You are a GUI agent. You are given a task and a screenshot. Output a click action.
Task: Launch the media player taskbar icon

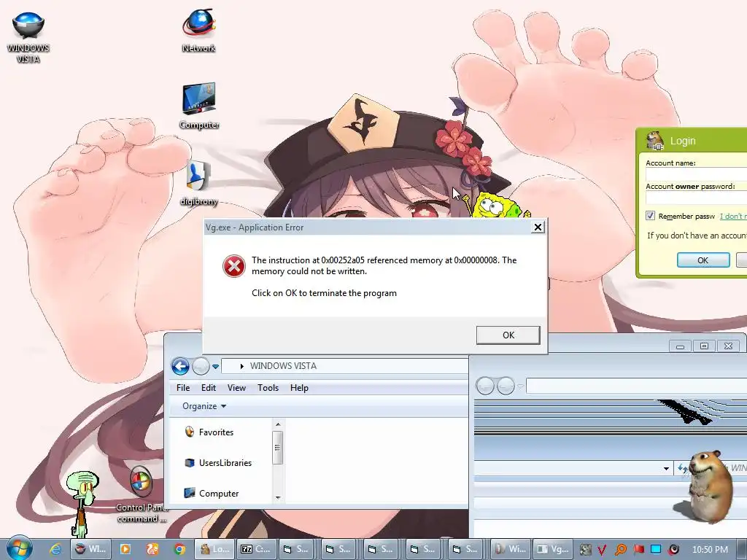pos(125,549)
